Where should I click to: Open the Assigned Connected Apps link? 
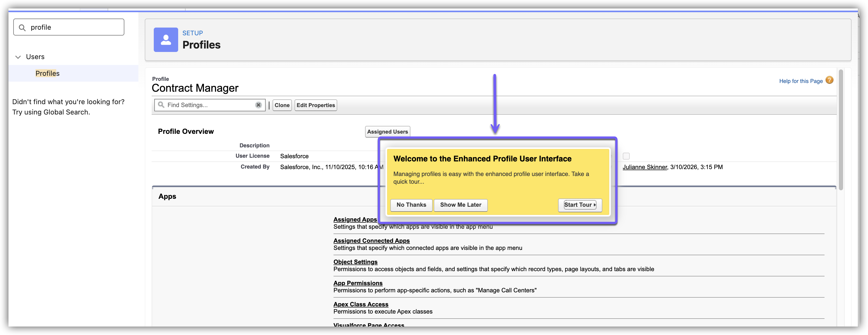[x=371, y=241]
